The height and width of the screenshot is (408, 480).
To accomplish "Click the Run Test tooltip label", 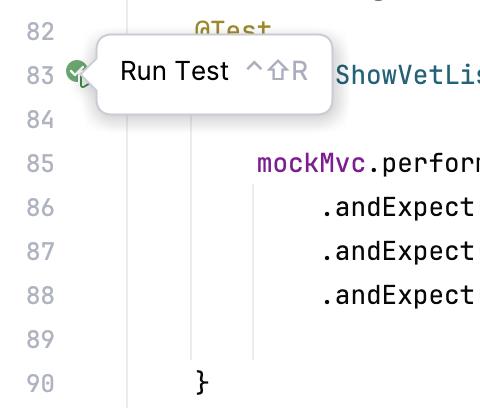I will tap(175, 71).
